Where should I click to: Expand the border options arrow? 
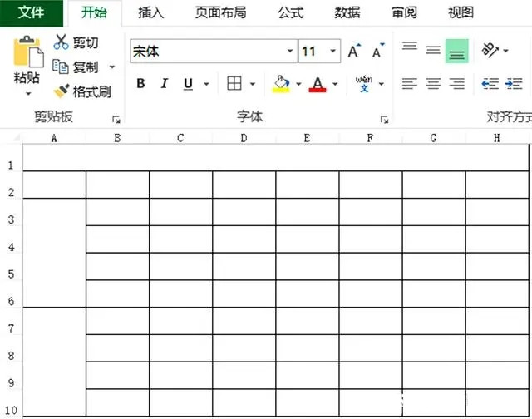pos(253,84)
